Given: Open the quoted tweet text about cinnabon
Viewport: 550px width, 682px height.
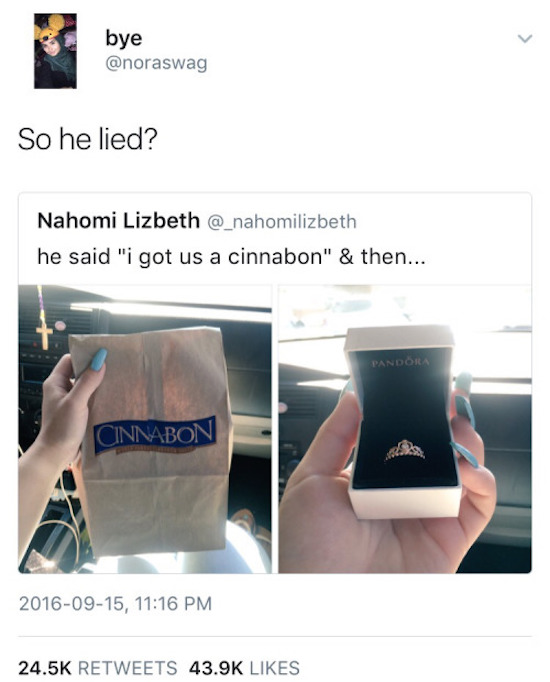Looking at the screenshot, I should click(x=231, y=256).
